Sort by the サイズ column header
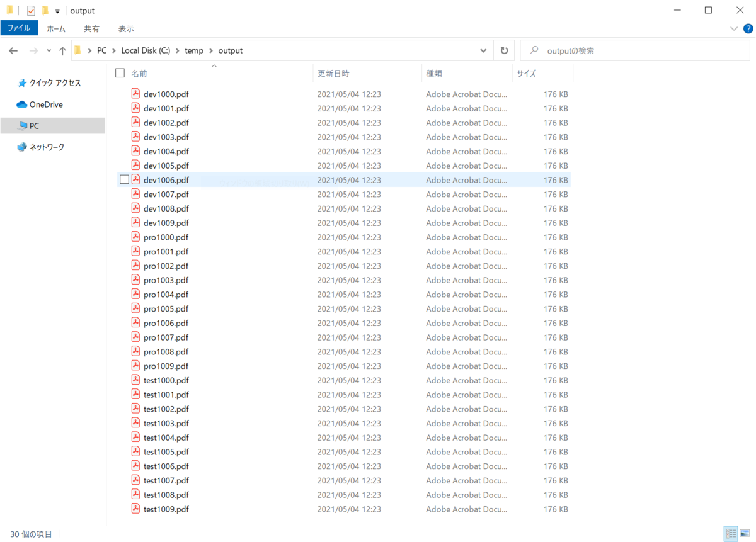The width and height of the screenshot is (756, 542). click(x=527, y=74)
